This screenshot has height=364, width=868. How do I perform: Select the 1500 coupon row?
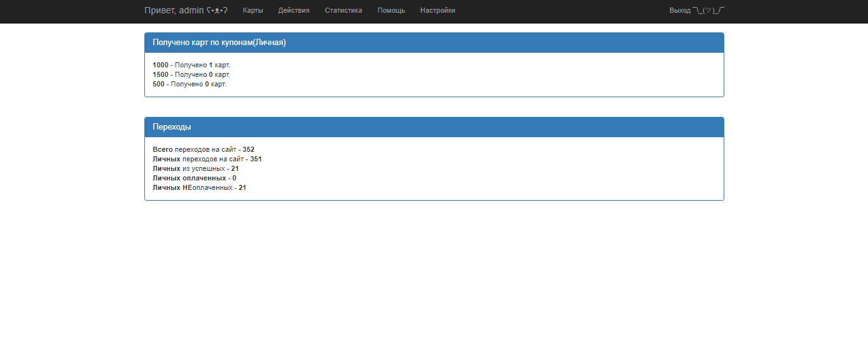point(191,74)
